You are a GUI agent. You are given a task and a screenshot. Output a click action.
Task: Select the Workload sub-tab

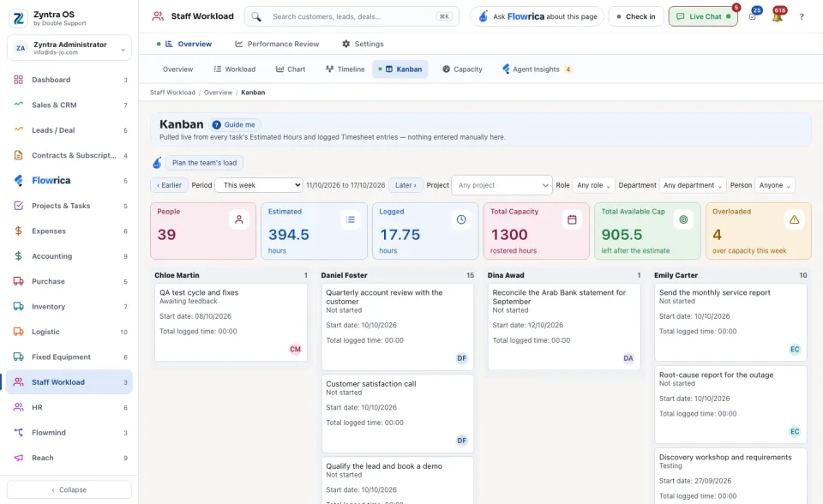tap(235, 69)
